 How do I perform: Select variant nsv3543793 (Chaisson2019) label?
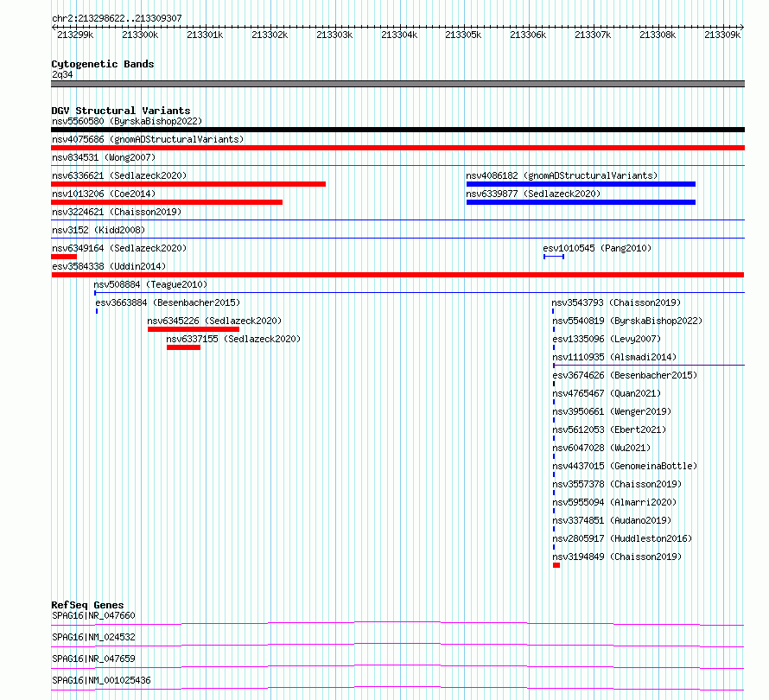(x=616, y=302)
